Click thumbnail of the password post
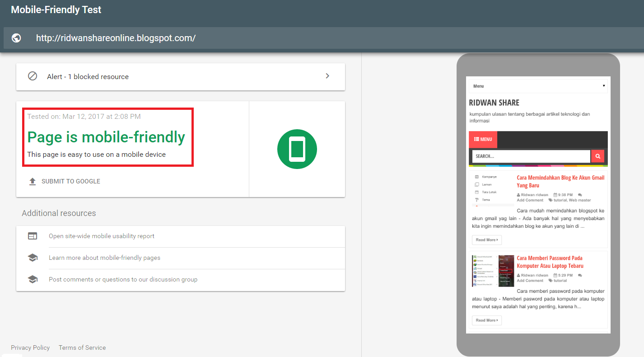 click(493, 270)
